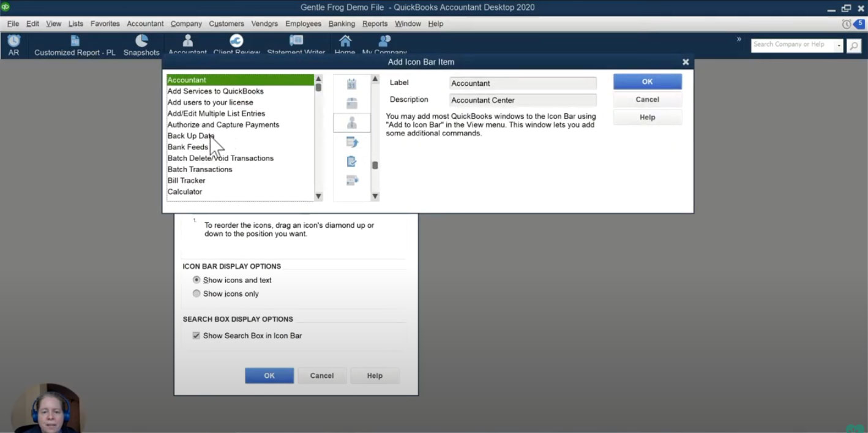868x433 pixels.
Task: Click icon list scroll down arrow
Action: (375, 197)
